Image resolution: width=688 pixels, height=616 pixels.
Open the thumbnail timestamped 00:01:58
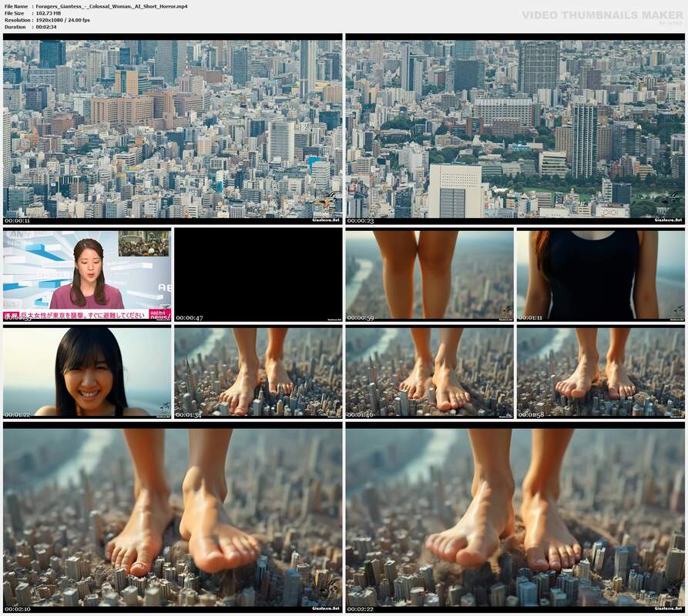pyautogui.click(x=601, y=372)
